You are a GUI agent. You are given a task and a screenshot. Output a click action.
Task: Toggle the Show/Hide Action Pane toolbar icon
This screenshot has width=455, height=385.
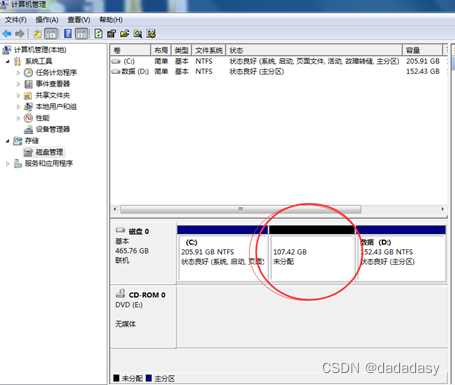click(x=82, y=34)
